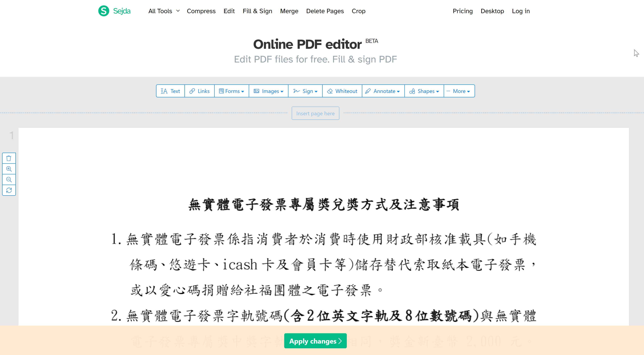Click the line containing 'icash 卡及會員卡等'
Screen dimensions: 644x355
pos(332,265)
